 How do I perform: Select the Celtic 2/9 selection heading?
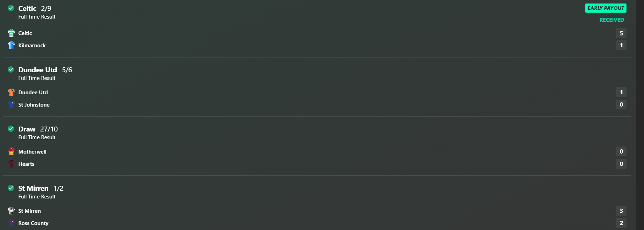(x=35, y=8)
